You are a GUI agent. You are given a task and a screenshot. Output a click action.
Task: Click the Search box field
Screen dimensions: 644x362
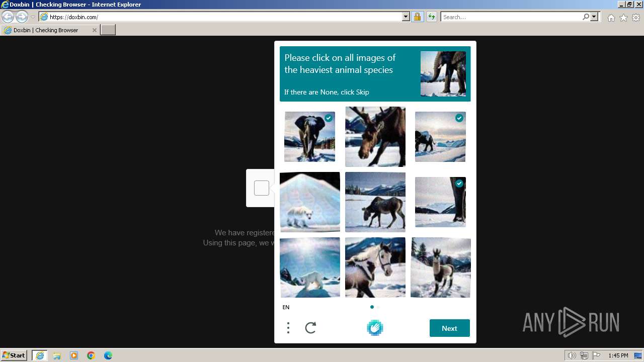pyautogui.click(x=511, y=17)
